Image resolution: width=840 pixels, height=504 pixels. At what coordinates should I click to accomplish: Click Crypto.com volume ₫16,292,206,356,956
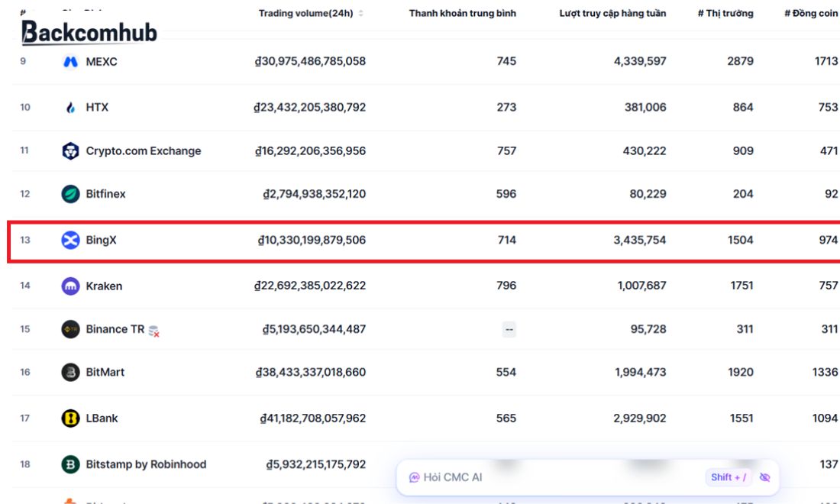point(310,151)
